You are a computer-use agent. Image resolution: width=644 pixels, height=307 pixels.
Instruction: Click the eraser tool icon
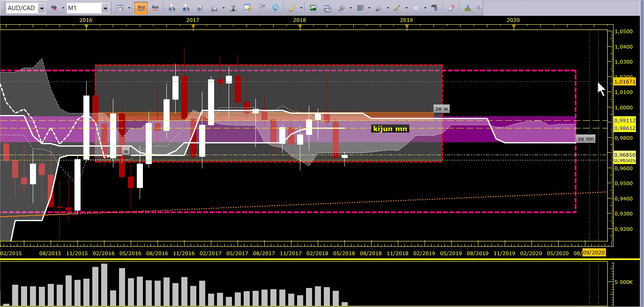[451, 8]
